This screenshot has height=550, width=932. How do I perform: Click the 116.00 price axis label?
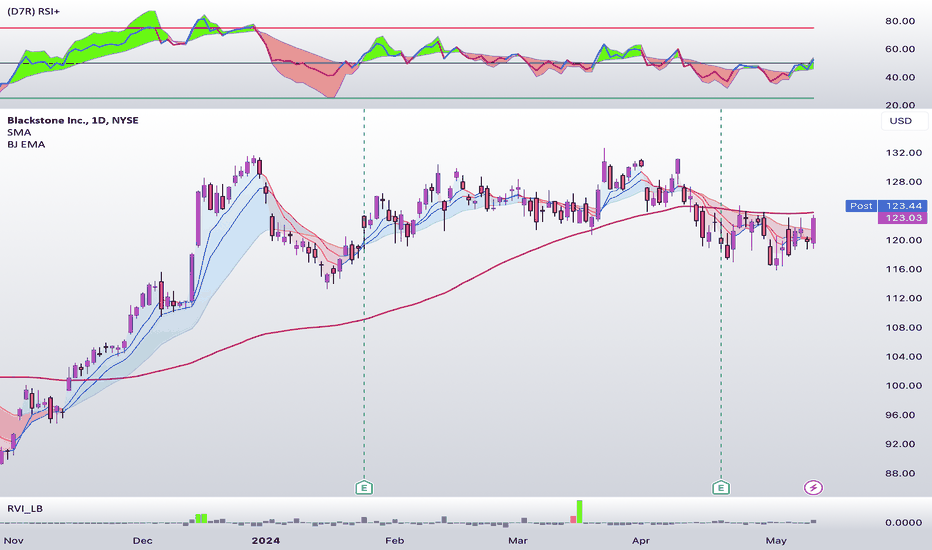pyautogui.click(x=903, y=269)
